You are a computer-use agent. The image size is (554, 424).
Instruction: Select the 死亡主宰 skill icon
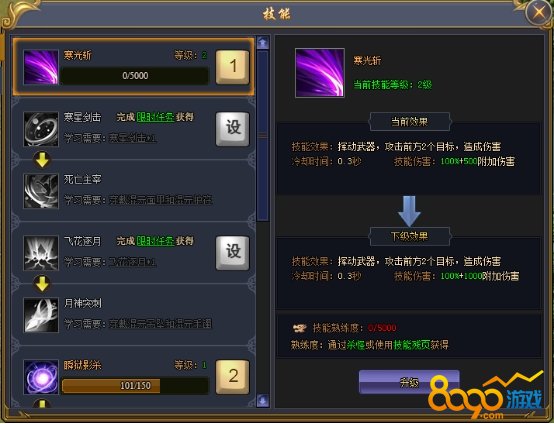click(x=41, y=191)
